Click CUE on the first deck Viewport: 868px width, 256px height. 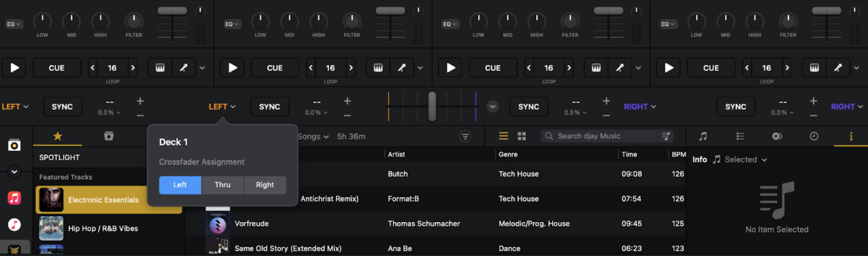coord(56,68)
